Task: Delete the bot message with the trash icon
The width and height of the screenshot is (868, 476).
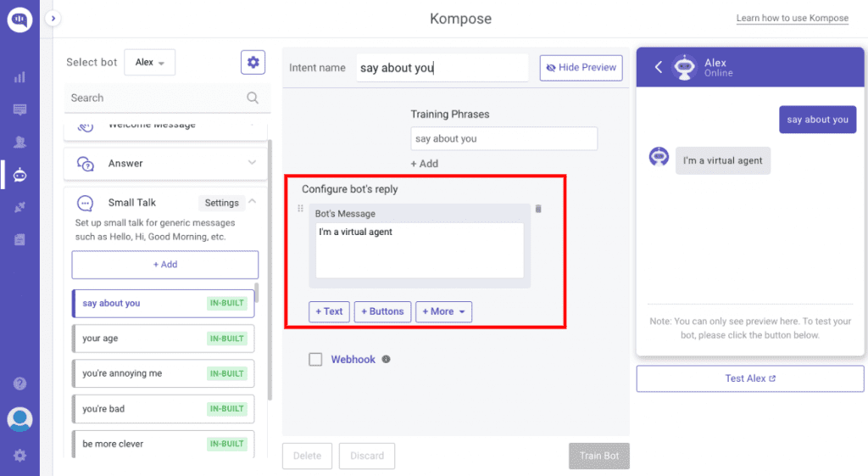Action: (538, 209)
